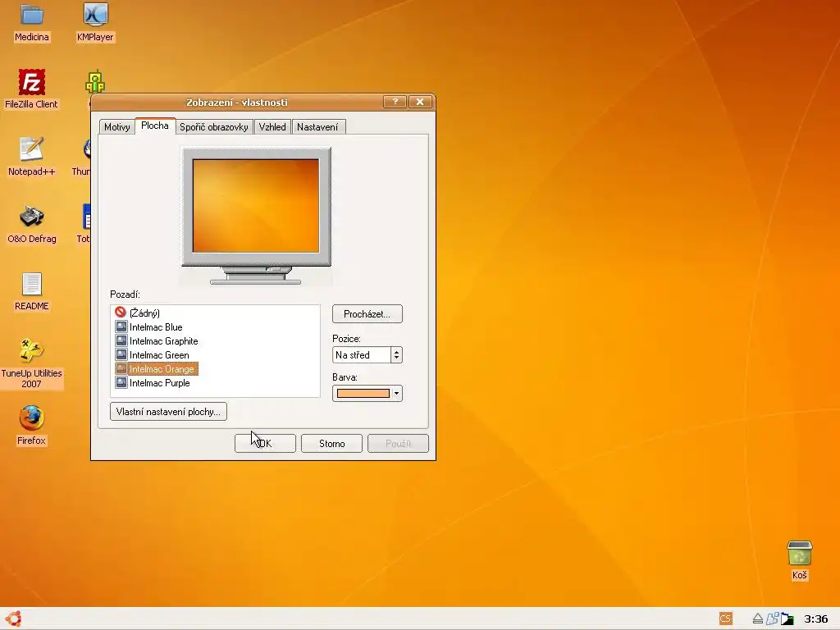Click the Použít apply button
The width and height of the screenshot is (840, 630).
398,444
